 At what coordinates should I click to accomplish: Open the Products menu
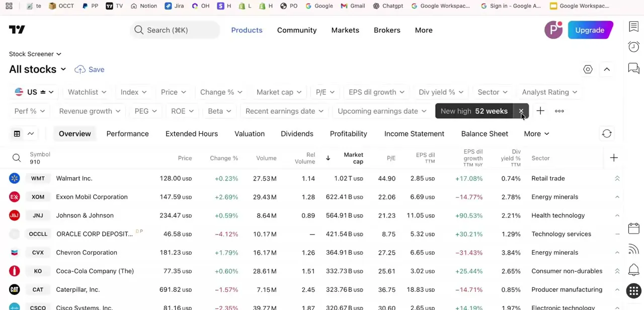247,30
